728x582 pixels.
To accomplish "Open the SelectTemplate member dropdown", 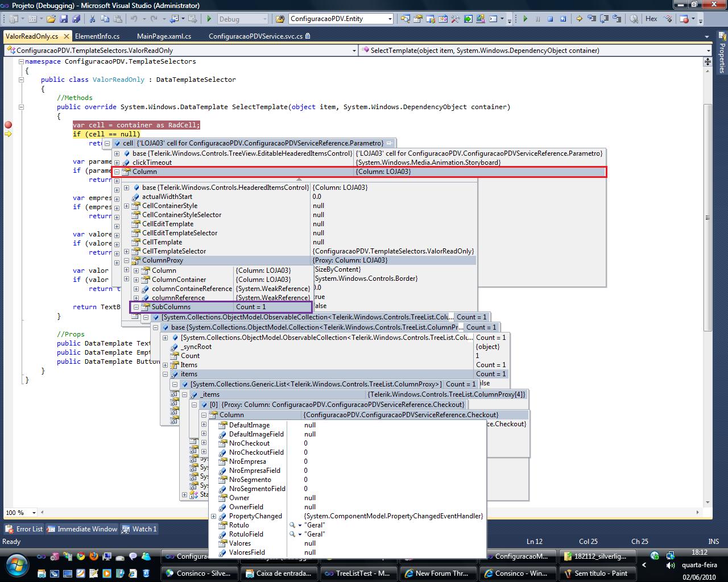I will 708,51.
